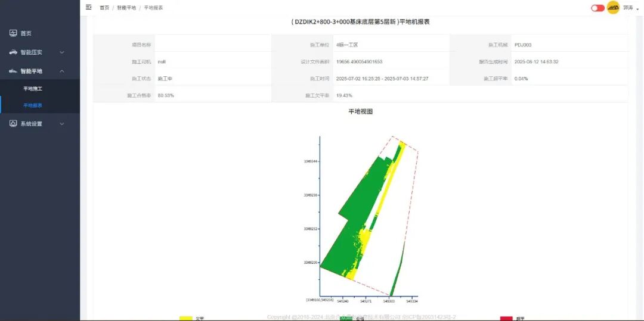Viewport: 644px width, 321px height.
Task: Click the 19656.490054901653 area value
Action: point(359,61)
